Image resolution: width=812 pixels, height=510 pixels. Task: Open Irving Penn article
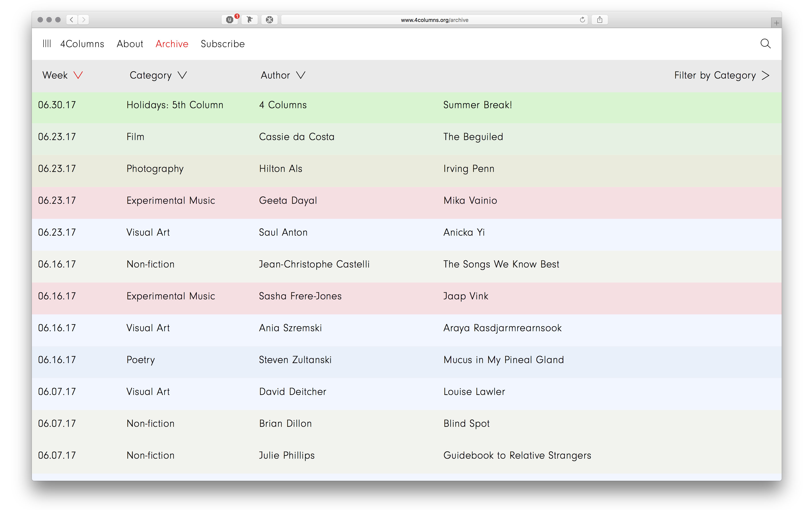(x=469, y=169)
